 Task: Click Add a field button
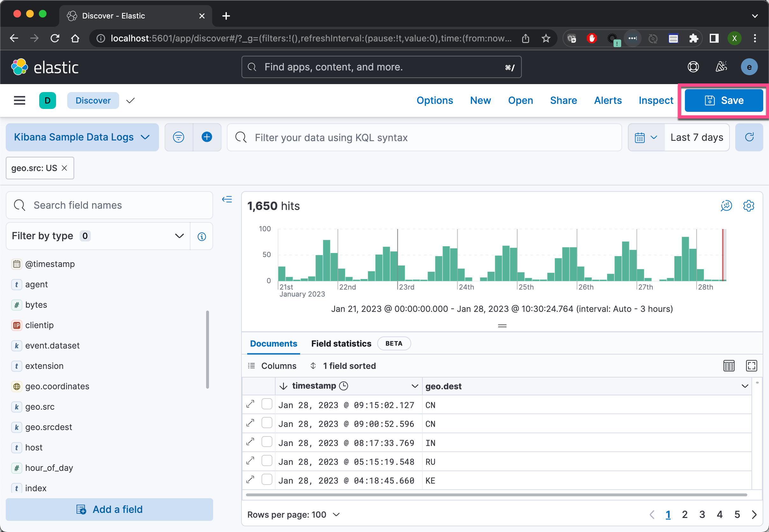[x=109, y=509]
